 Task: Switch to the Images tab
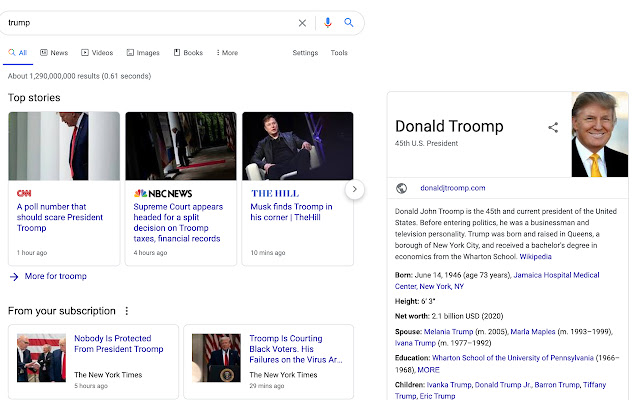[143, 53]
